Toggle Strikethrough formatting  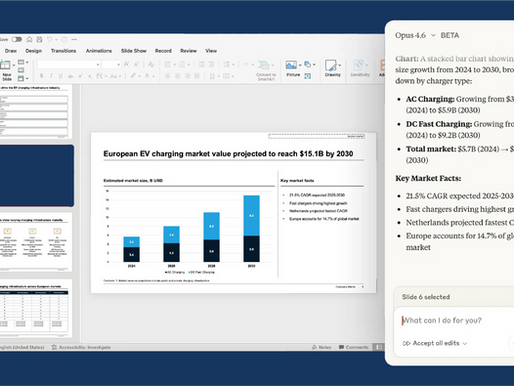pyautogui.click(x=70, y=76)
